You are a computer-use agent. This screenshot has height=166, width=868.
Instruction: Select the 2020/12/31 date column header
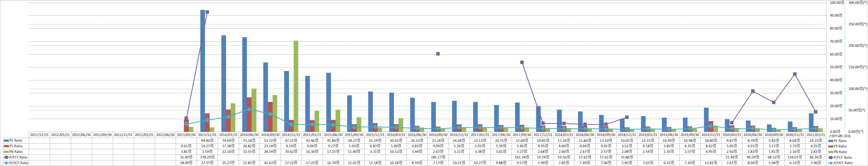[x=795, y=135]
